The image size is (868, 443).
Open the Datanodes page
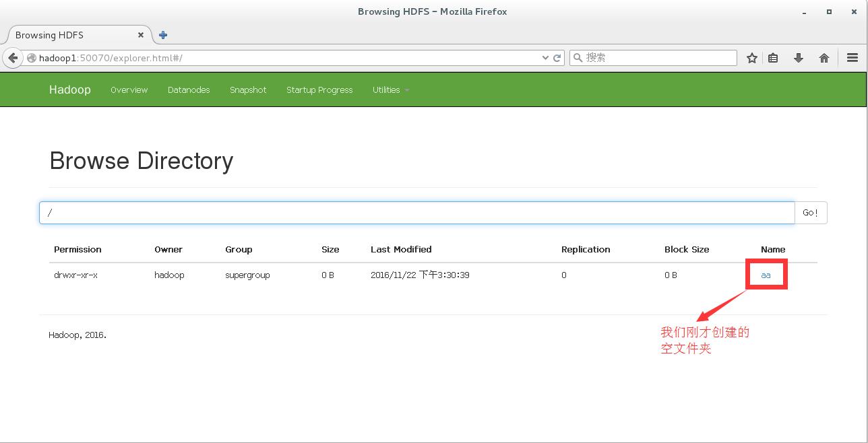click(189, 90)
